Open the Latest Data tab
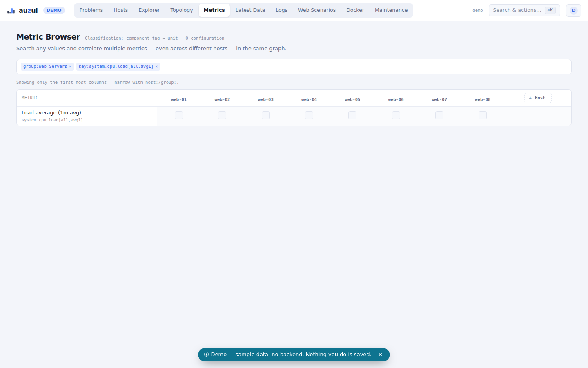588x368 pixels. click(x=250, y=10)
